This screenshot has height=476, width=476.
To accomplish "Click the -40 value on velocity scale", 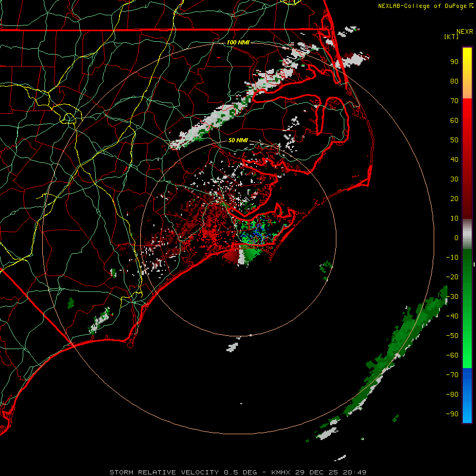I will click(x=452, y=316).
